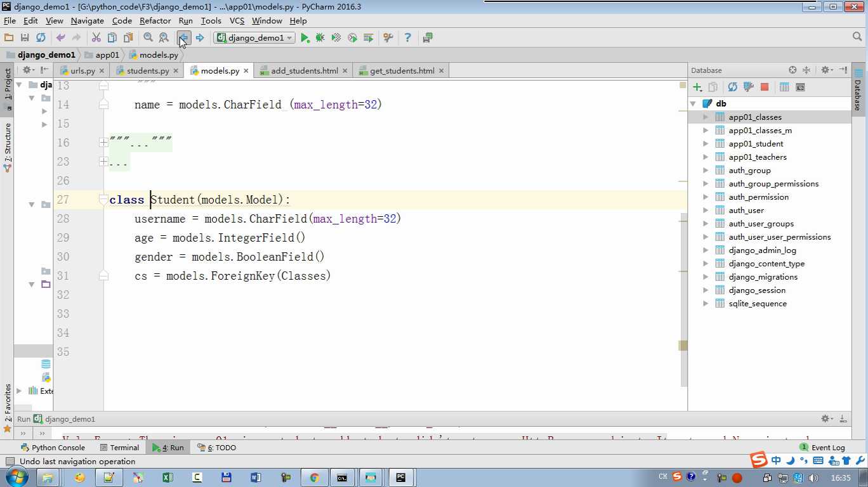Collapse the db data source node
Viewport: 868px width, 487px height.
pyautogui.click(x=694, y=103)
